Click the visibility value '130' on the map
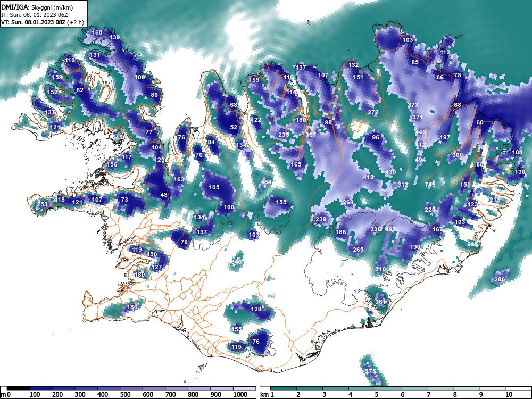532x399 pixels. point(520,172)
